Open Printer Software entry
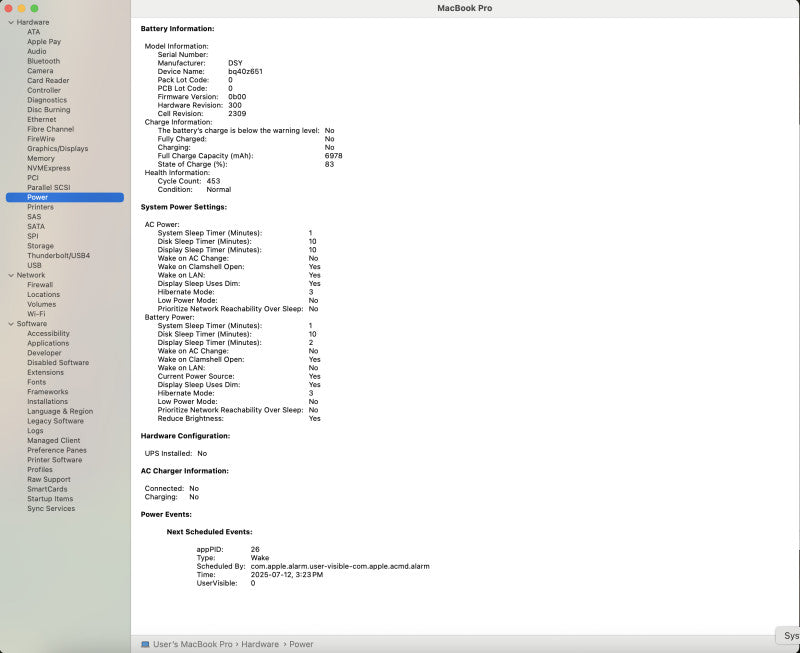800x653 pixels. [55, 460]
